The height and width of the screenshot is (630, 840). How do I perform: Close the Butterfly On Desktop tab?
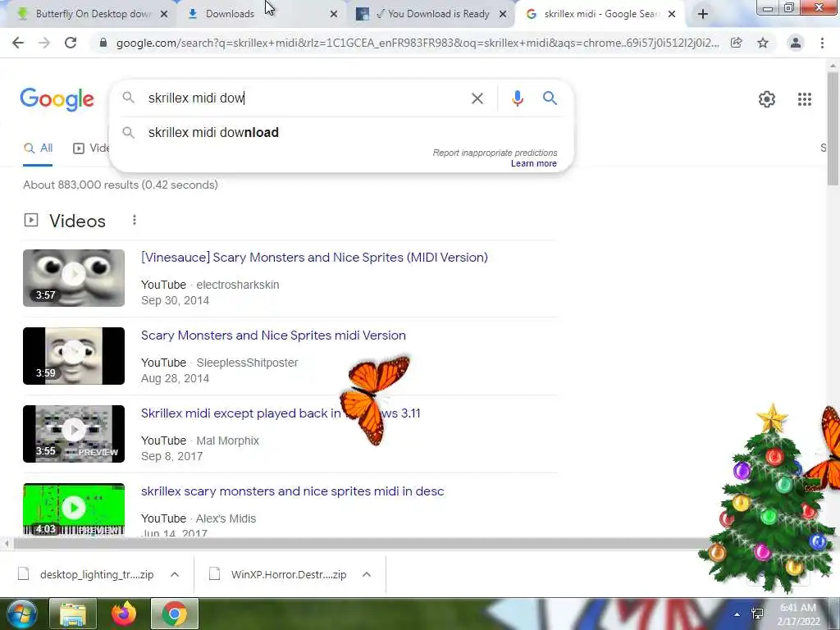pos(164,14)
